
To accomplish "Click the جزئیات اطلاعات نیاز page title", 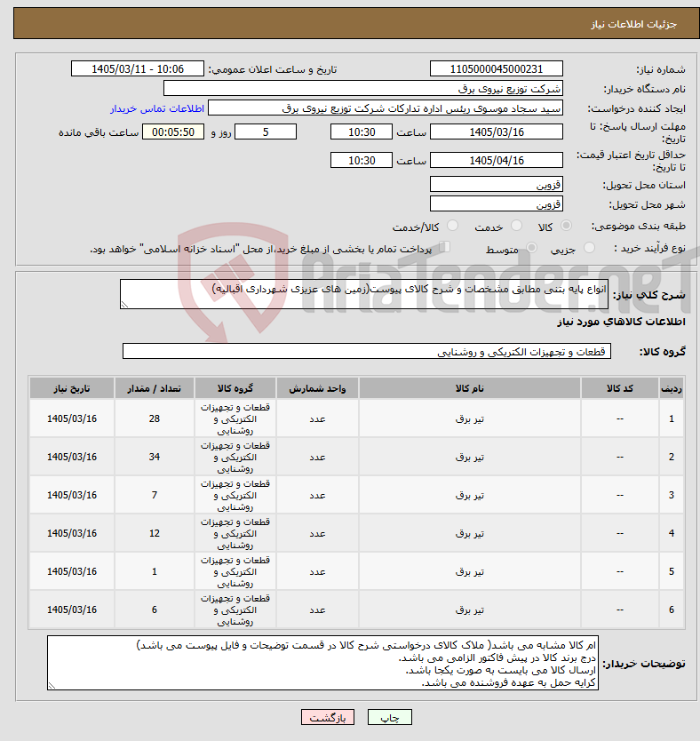I will [x=634, y=24].
